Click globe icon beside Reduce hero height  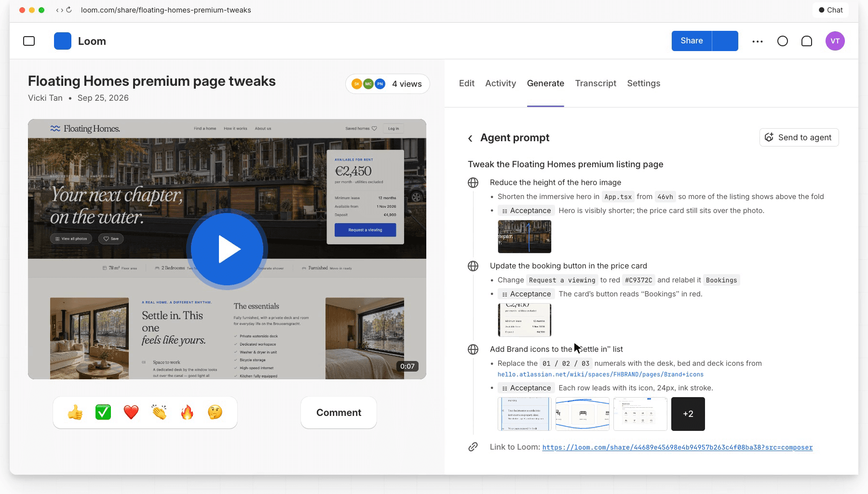(x=473, y=183)
